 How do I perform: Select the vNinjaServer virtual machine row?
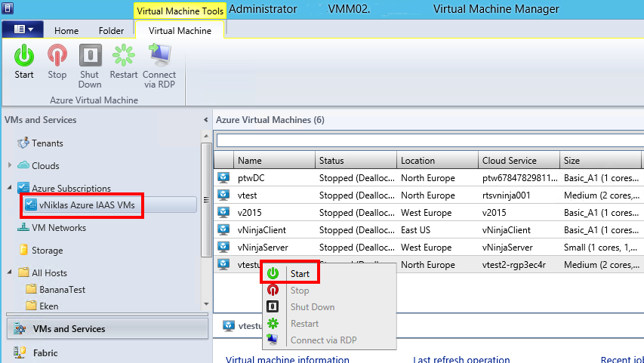click(x=429, y=248)
